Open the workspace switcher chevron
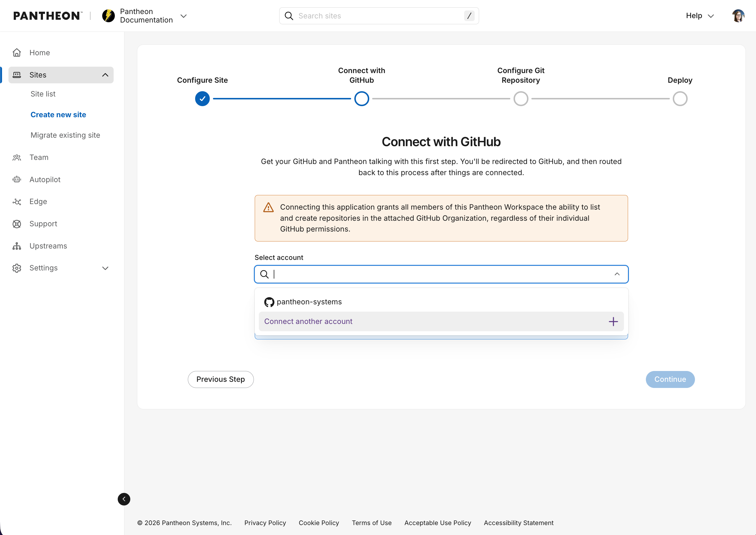The height and width of the screenshot is (535, 756). pos(184,16)
